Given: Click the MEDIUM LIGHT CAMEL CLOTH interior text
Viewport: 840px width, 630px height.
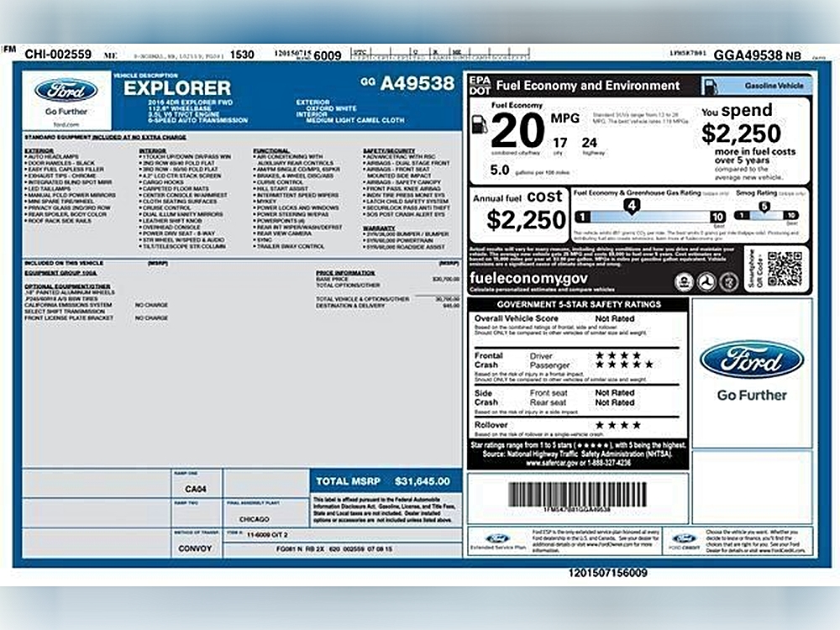Looking at the screenshot, I should click(x=355, y=120).
